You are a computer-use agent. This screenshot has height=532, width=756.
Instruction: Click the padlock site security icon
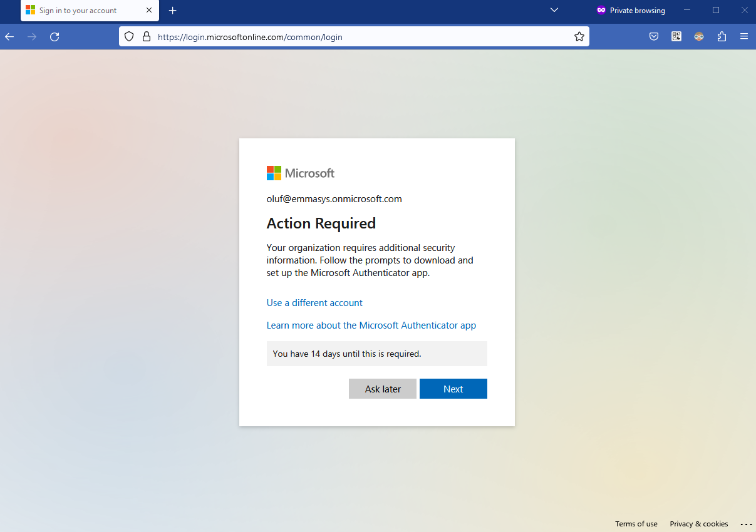[x=146, y=37]
